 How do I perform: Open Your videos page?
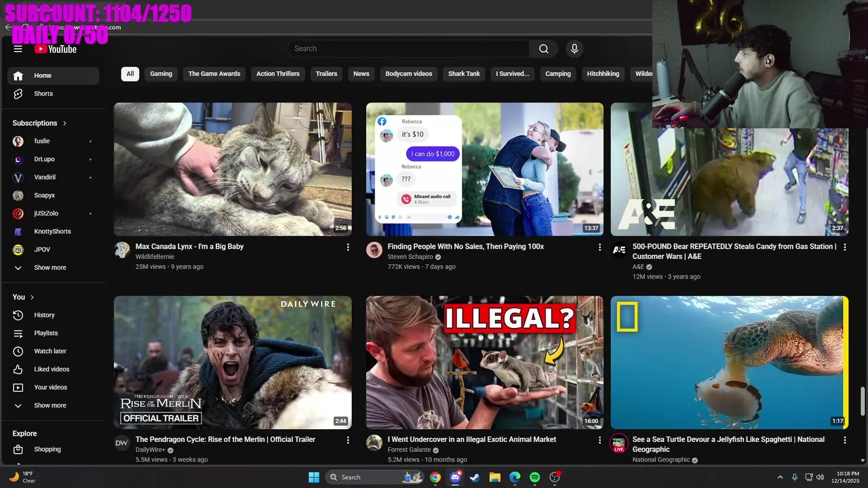tap(54, 388)
